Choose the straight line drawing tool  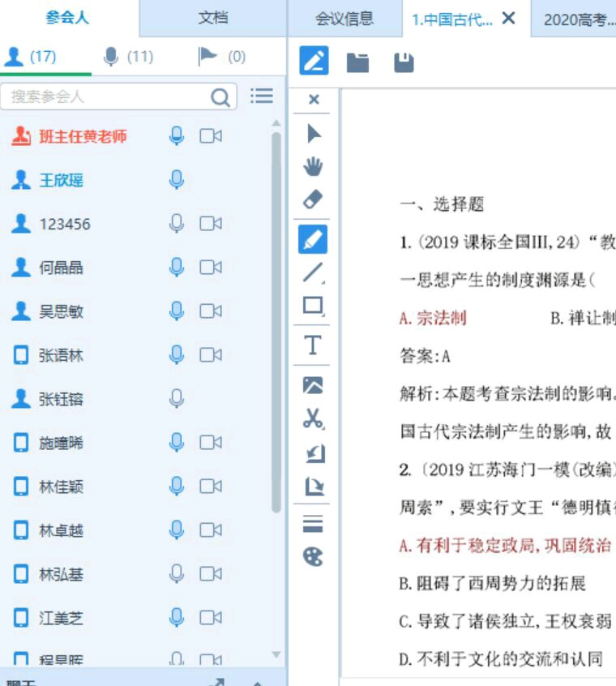pos(314,272)
